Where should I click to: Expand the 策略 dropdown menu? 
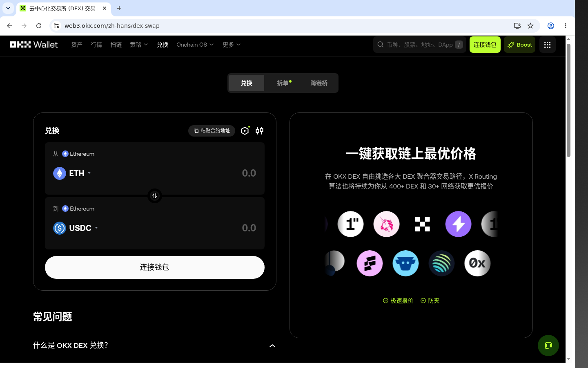click(139, 45)
